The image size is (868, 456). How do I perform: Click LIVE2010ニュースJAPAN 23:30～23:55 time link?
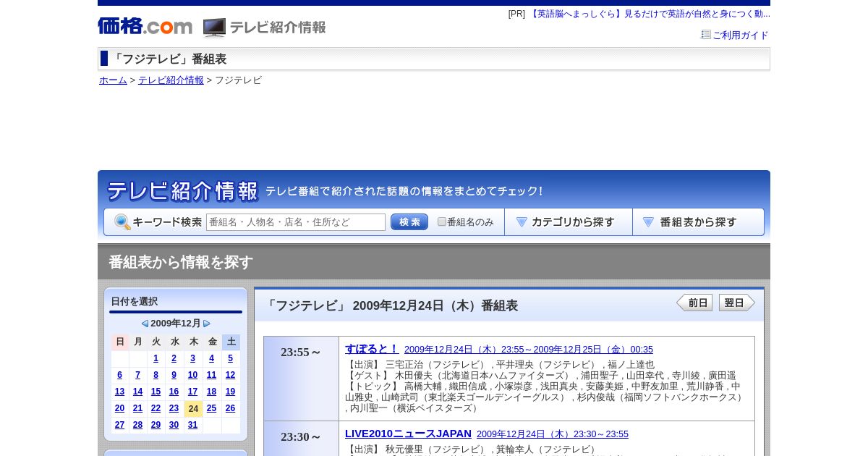tap(553, 434)
